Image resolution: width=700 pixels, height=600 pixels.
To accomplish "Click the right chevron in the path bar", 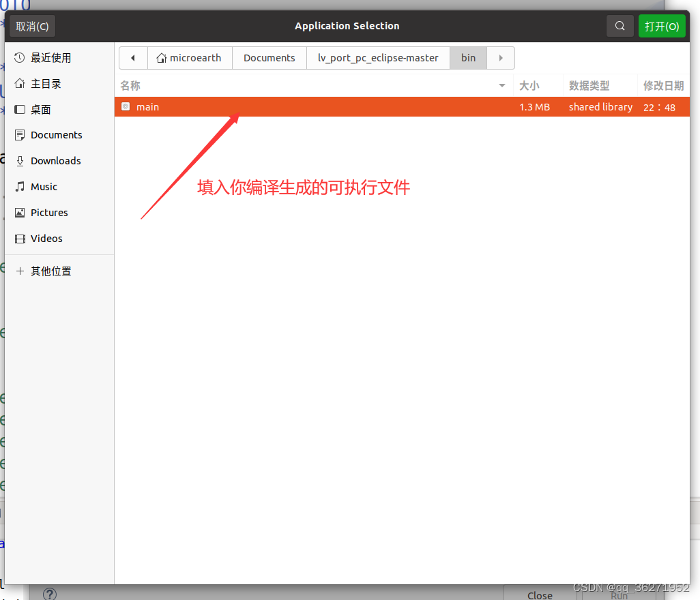I will 501,57.
